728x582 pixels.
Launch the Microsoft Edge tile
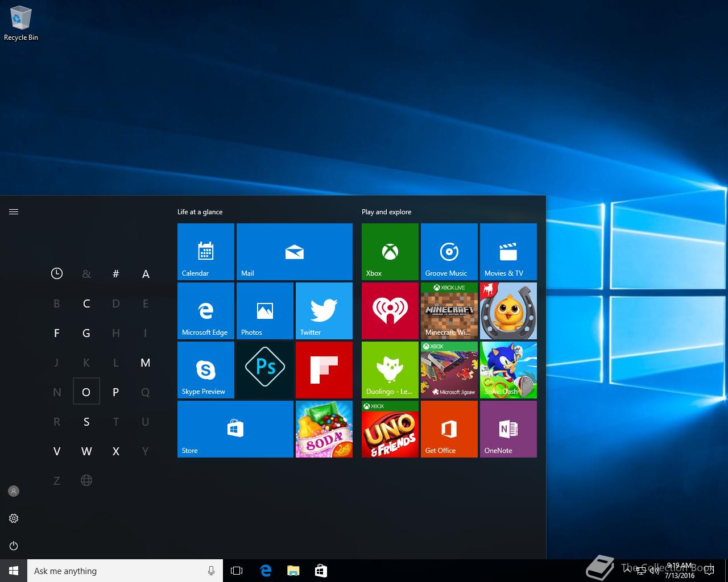pyautogui.click(x=206, y=311)
